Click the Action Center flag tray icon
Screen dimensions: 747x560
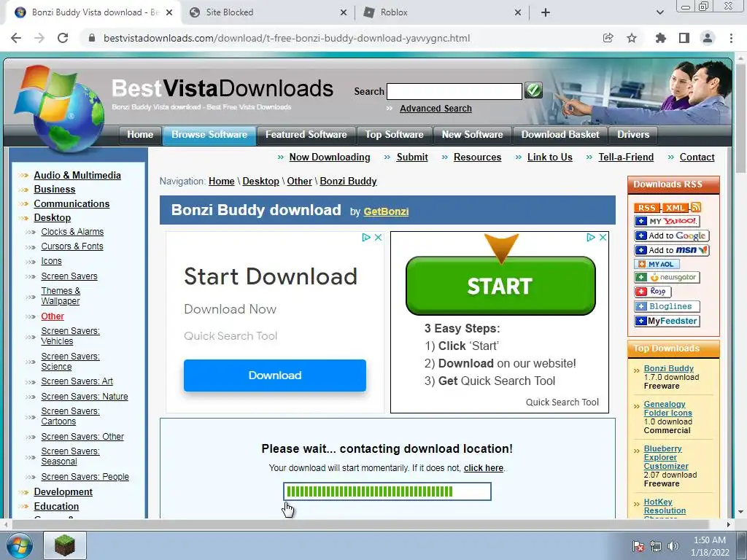click(x=638, y=546)
